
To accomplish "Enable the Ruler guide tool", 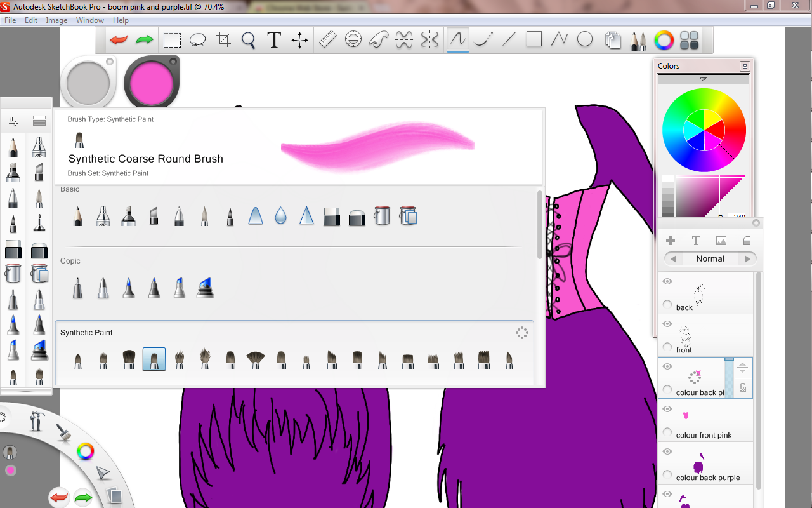I will (327, 40).
